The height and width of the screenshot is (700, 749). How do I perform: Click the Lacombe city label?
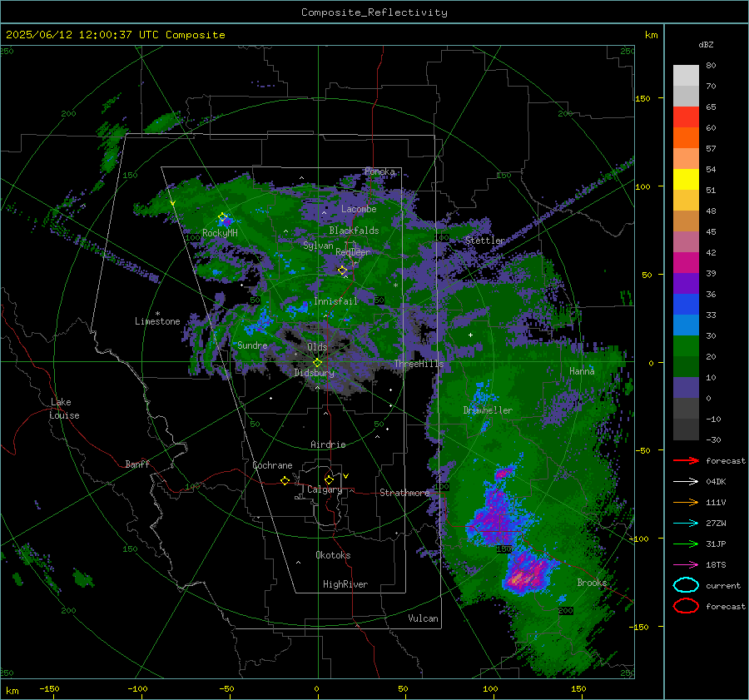click(x=359, y=209)
